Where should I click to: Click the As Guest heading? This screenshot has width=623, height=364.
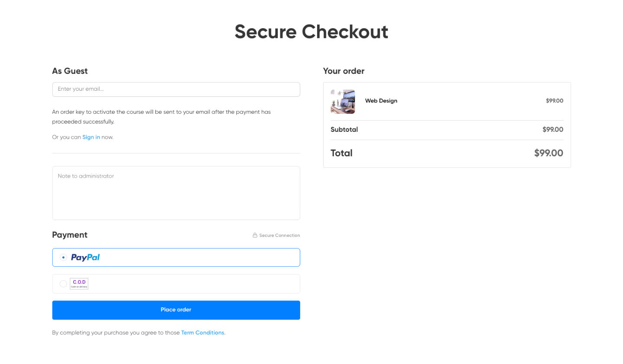70,71
